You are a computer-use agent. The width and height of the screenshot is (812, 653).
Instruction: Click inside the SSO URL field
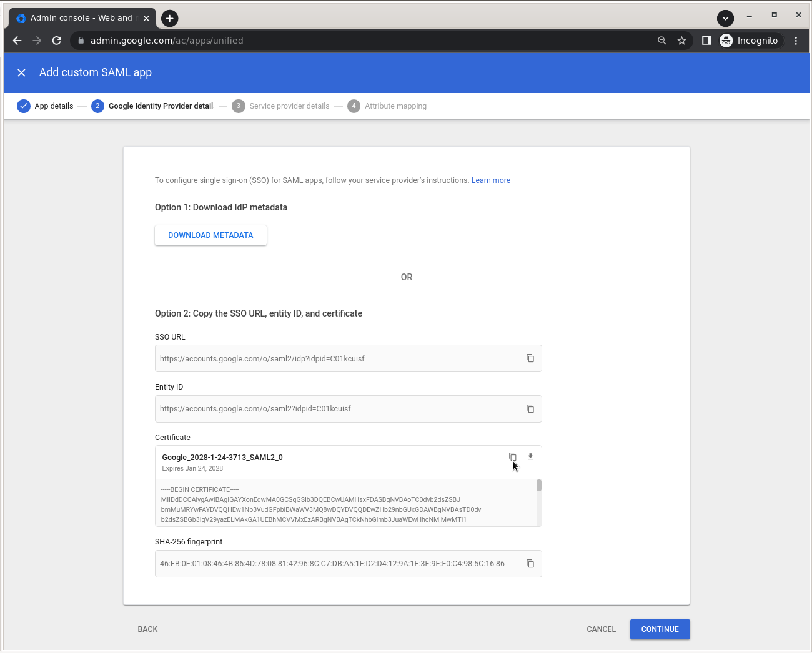click(348, 358)
